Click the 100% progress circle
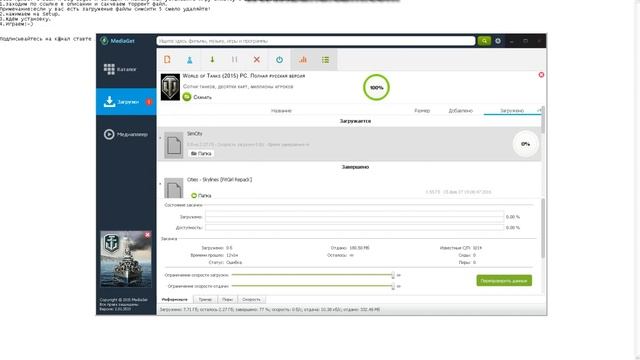 coord(376,87)
